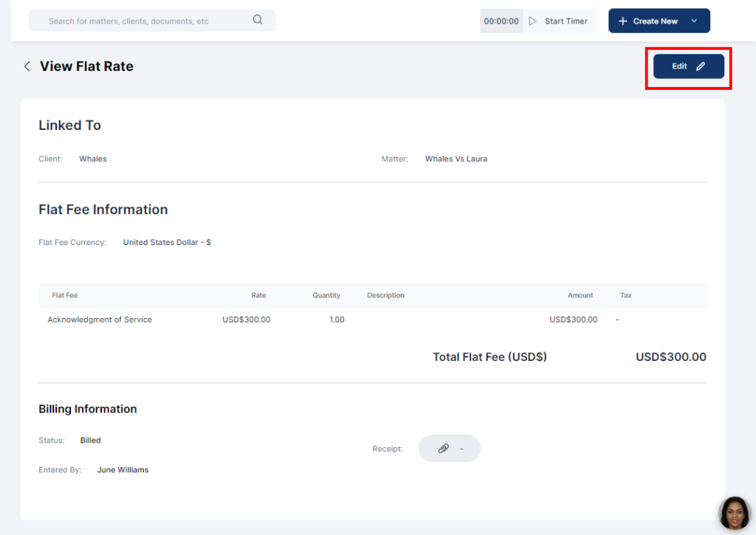Click the Amount column header
Screen dimensions: 756x535
pos(580,295)
